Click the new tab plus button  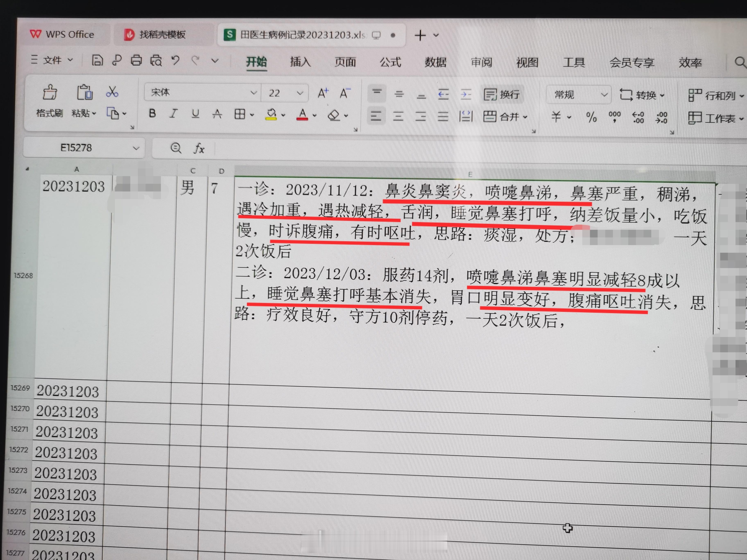coord(420,35)
